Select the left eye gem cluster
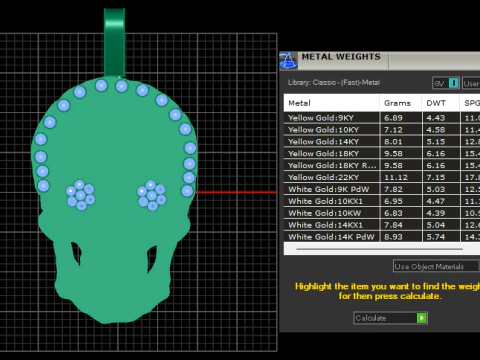This screenshot has height=360, width=480. click(80, 195)
